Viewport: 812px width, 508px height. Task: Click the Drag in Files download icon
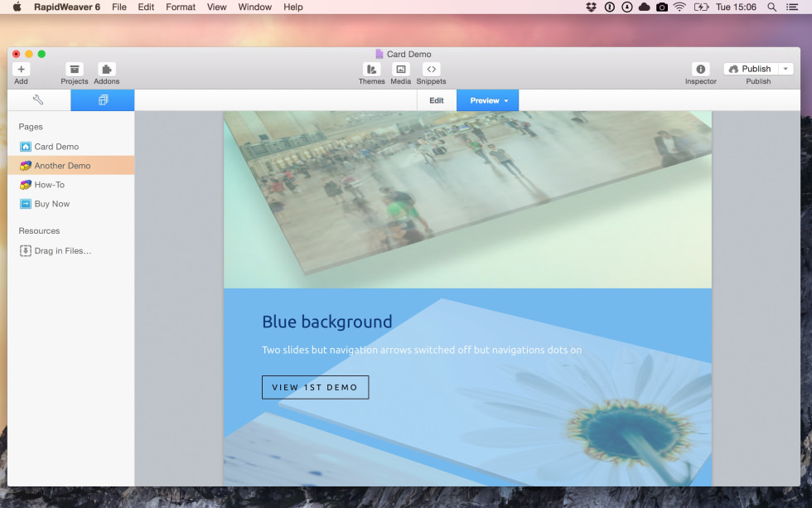click(x=26, y=250)
